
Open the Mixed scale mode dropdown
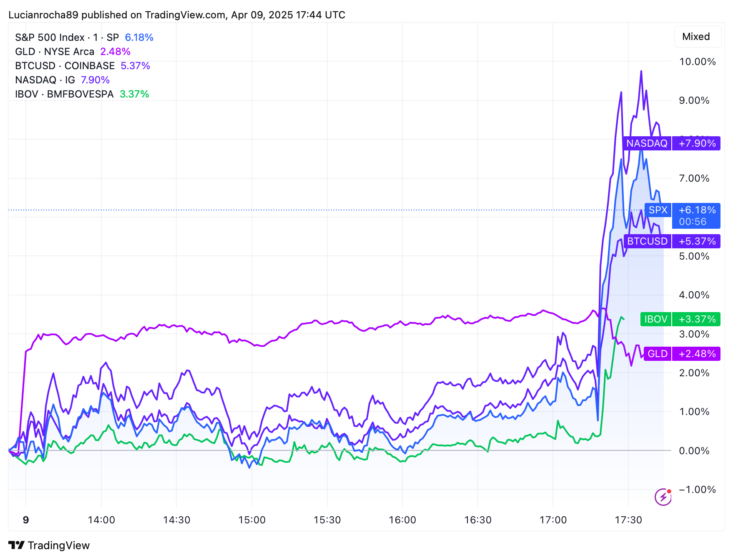pos(696,37)
